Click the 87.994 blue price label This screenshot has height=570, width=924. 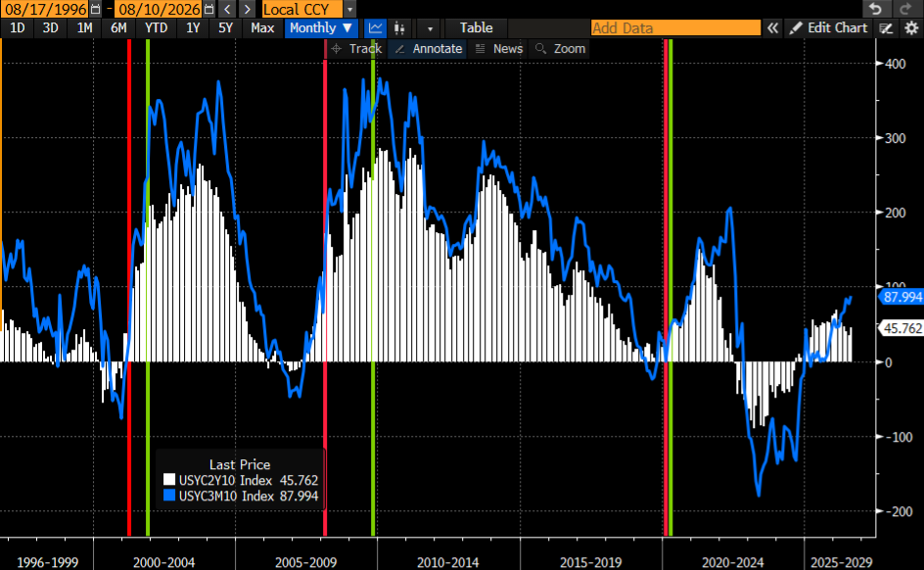click(x=901, y=297)
